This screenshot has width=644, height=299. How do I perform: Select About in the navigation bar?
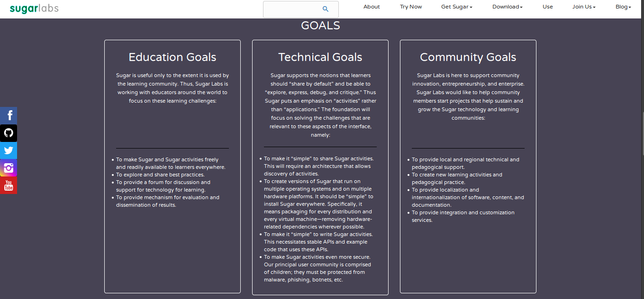click(372, 7)
